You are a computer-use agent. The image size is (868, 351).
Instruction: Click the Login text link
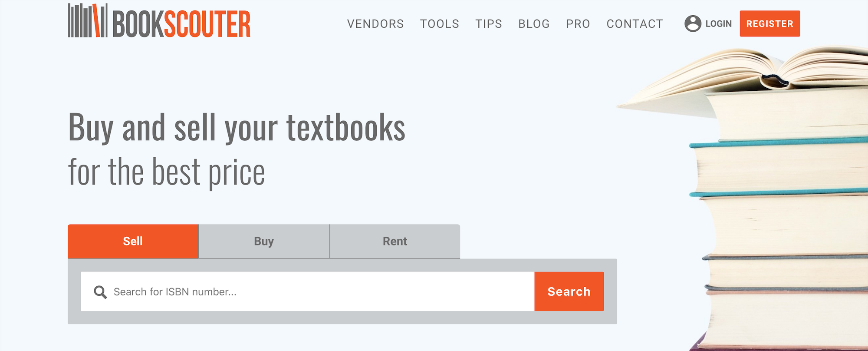point(718,24)
